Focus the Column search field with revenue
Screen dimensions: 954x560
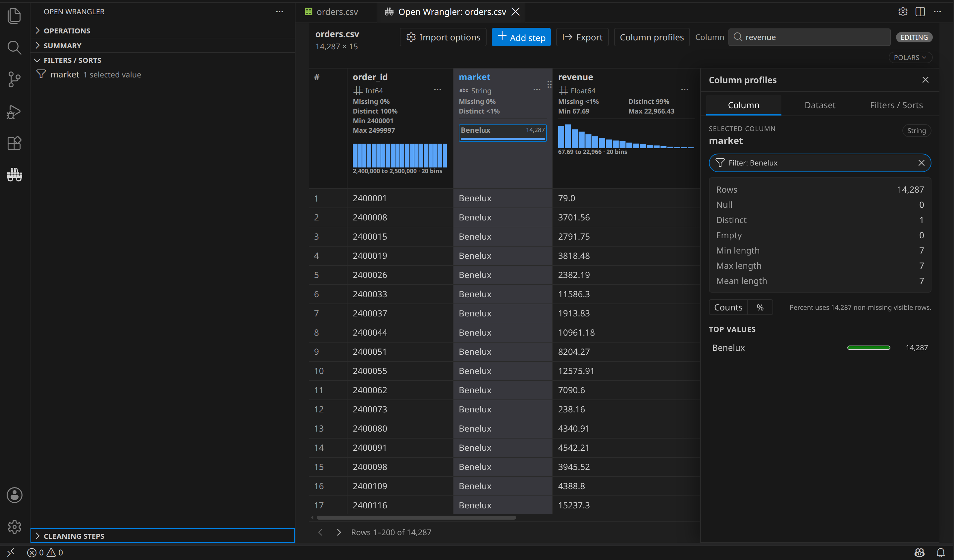[809, 37]
